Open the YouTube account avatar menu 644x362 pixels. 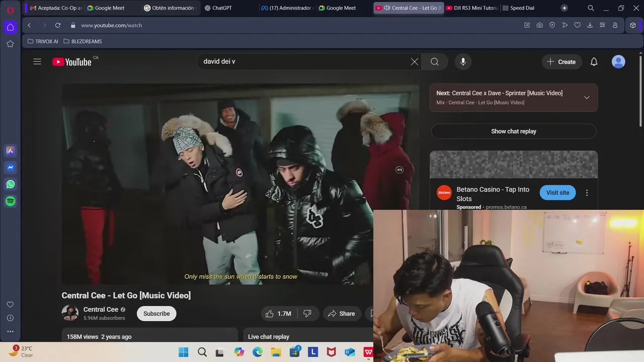[x=618, y=62]
